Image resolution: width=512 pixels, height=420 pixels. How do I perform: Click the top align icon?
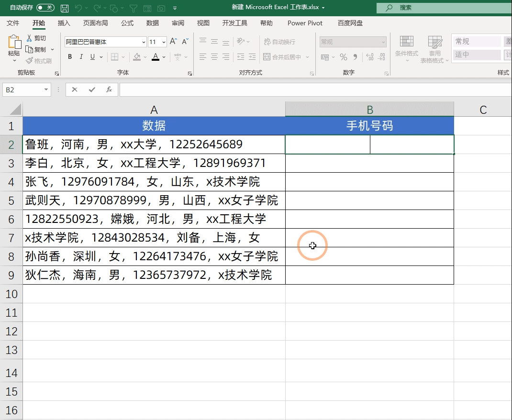203,41
